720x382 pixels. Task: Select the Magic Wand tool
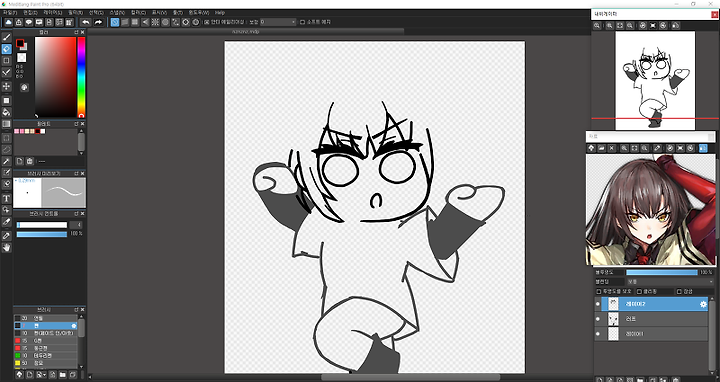pyautogui.click(x=6, y=161)
